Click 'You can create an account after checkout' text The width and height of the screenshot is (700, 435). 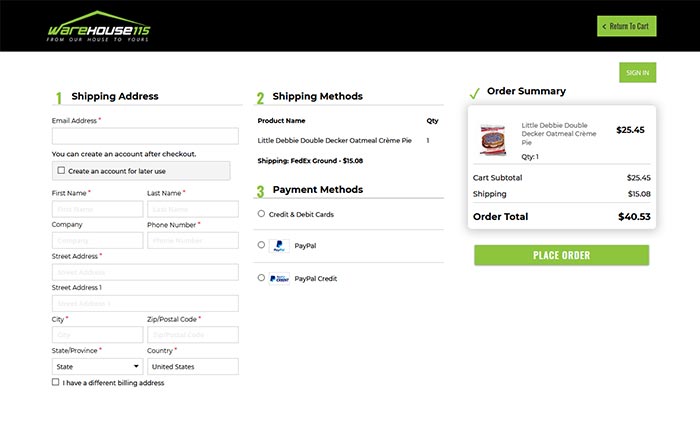(x=124, y=154)
